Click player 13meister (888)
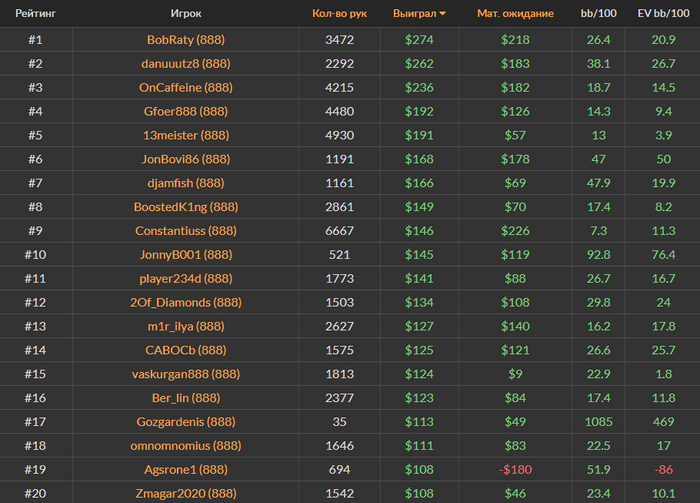Screen dimensions: 700x503 [x=187, y=135]
